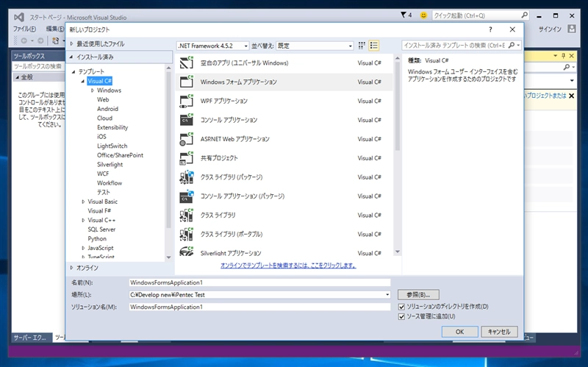588x367 pixels.
Task: Click the template list vertical scrollbar
Action: pyautogui.click(x=398, y=105)
